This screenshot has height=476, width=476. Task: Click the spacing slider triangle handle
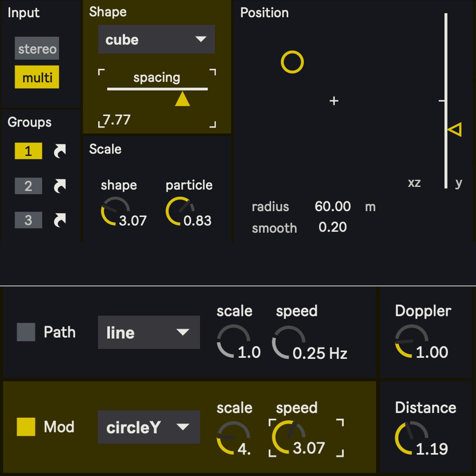pyautogui.click(x=182, y=99)
